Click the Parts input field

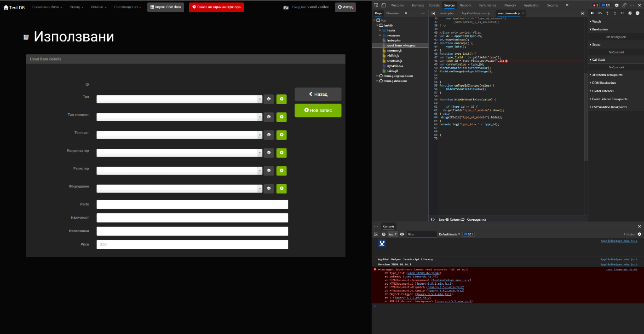click(192, 204)
